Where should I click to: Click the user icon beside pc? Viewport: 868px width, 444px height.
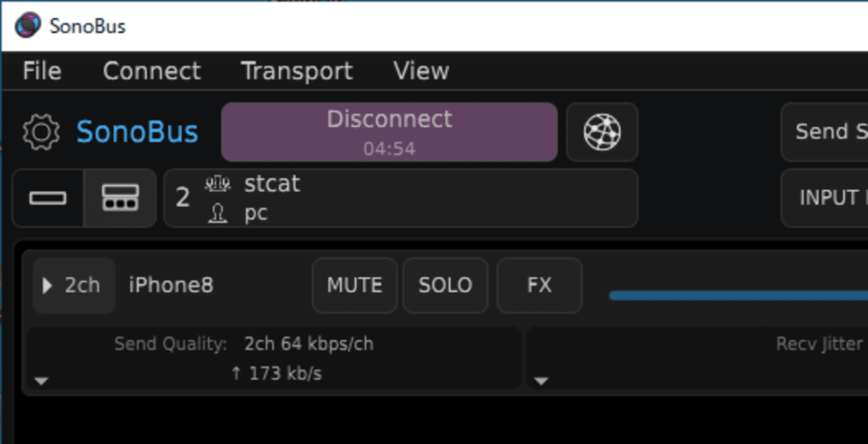click(218, 214)
